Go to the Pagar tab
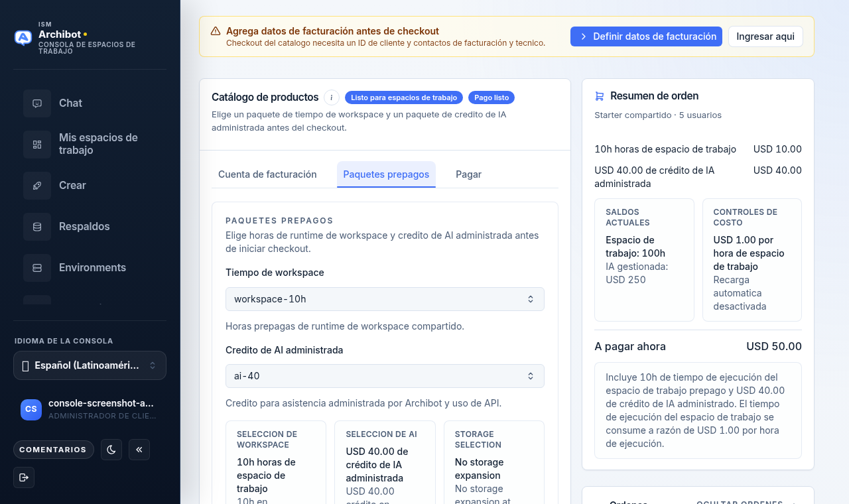Viewport: 849px width, 504px height. click(468, 174)
